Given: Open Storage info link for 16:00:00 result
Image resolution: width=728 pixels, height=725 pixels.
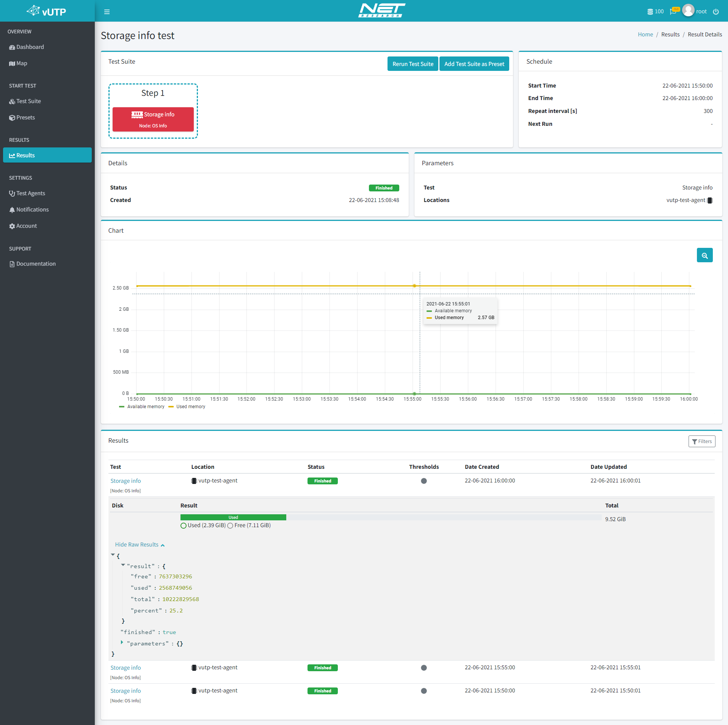Looking at the screenshot, I should (x=126, y=481).
